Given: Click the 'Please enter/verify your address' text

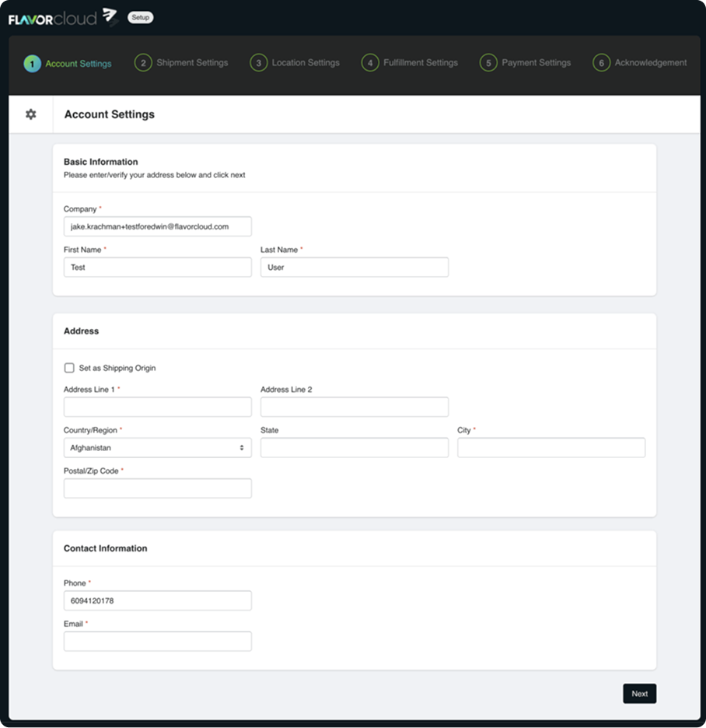Looking at the screenshot, I should (x=154, y=175).
